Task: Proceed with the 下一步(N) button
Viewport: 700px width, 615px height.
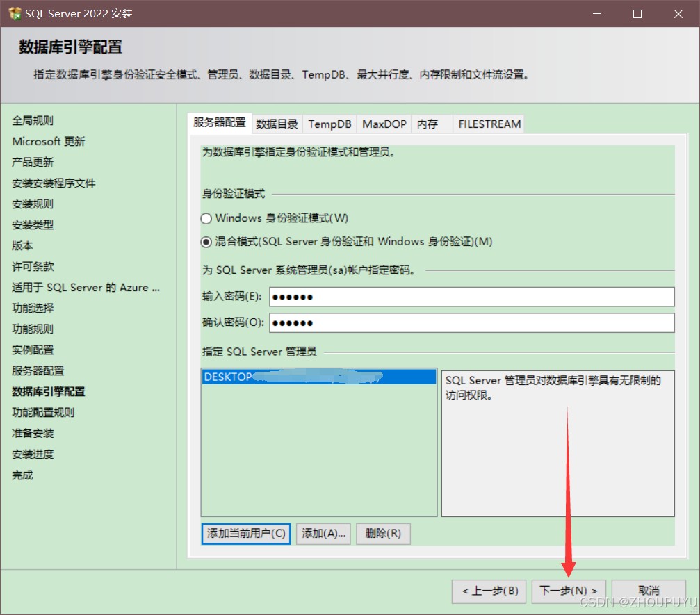Action: point(568,591)
